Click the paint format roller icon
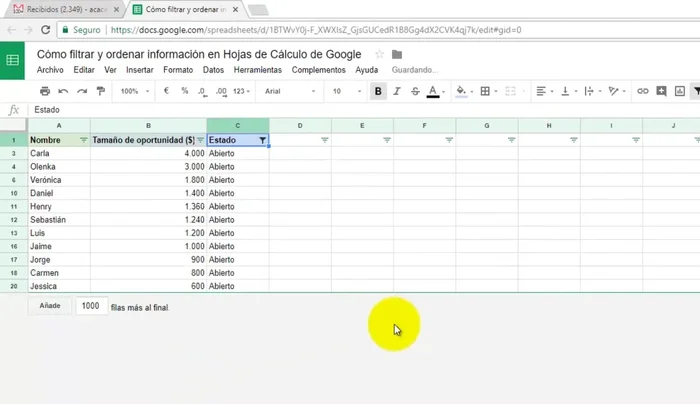The height and width of the screenshot is (404, 700). (x=99, y=91)
